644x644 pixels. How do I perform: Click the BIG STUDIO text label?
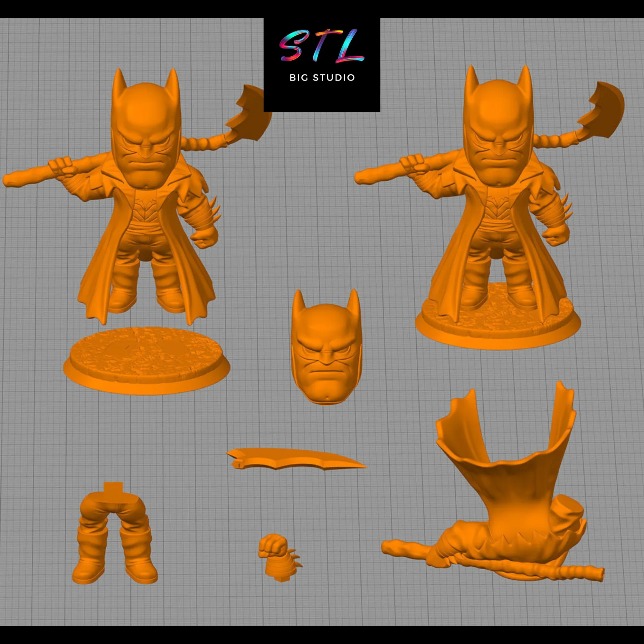[322, 77]
